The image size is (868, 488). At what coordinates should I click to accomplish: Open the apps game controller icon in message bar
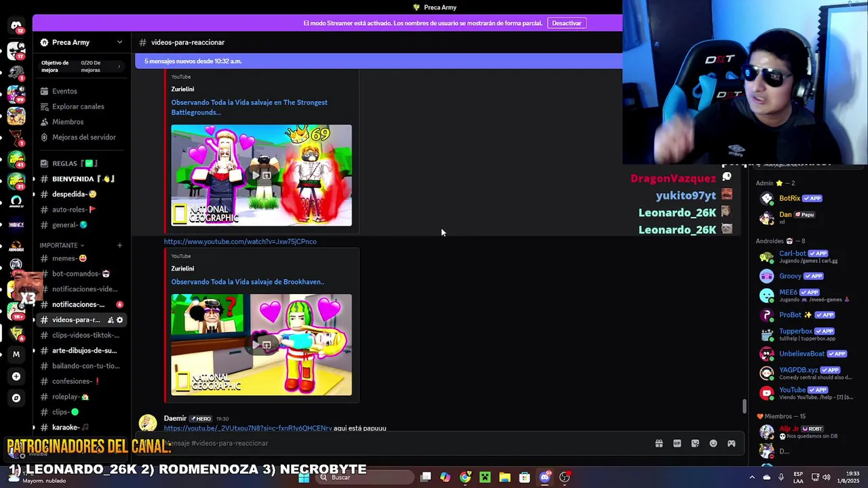click(732, 443)
